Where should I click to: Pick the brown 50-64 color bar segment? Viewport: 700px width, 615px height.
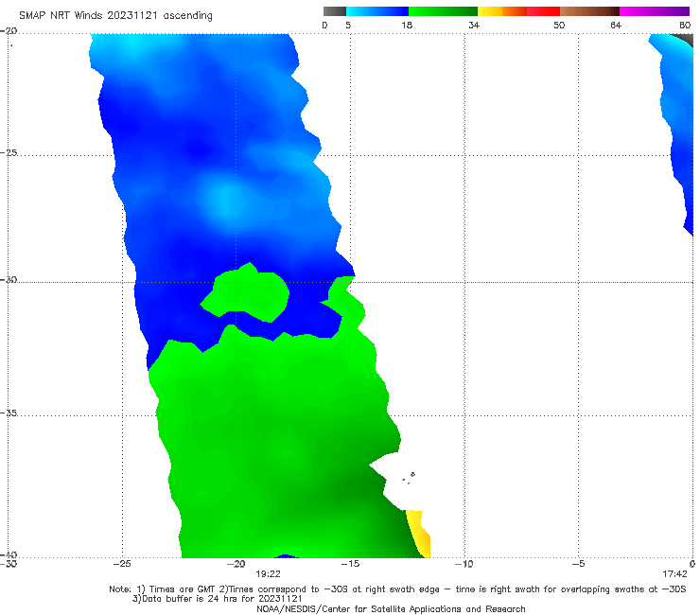[589, 11]
